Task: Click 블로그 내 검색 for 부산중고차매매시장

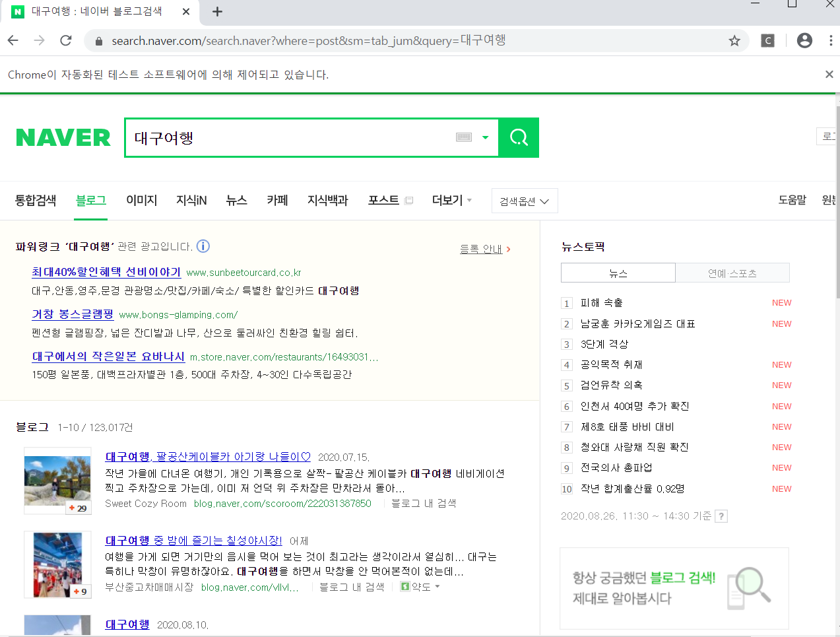Action: (352, 587)
